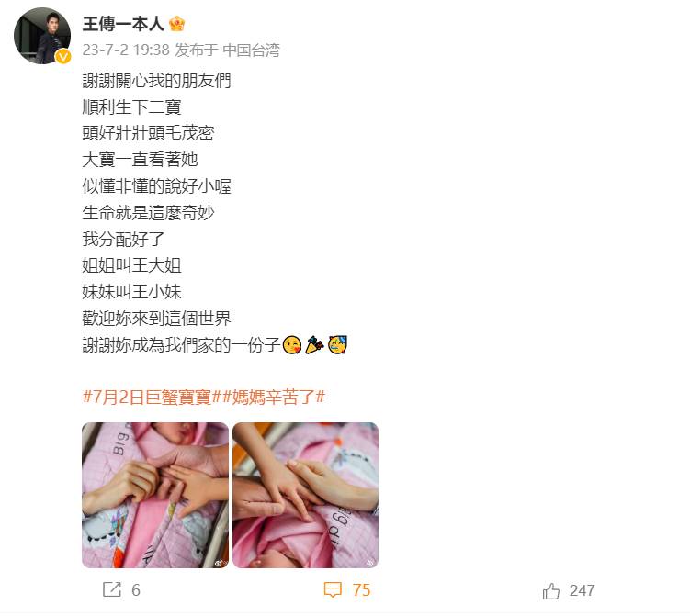View the first baby hands photo

pos(155,495)
